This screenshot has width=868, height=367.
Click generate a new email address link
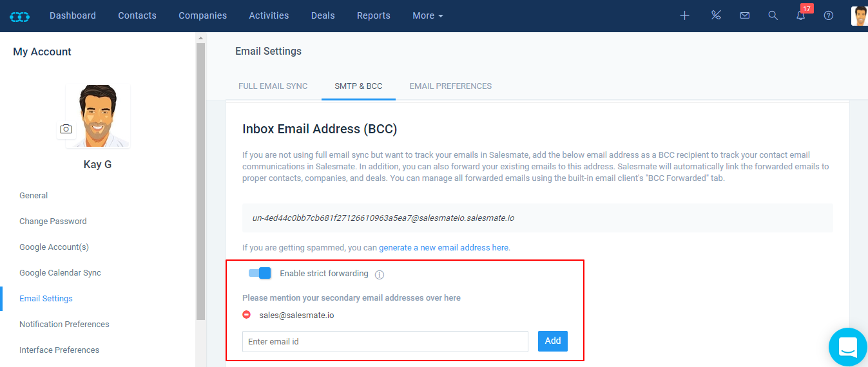pos(444,247)
